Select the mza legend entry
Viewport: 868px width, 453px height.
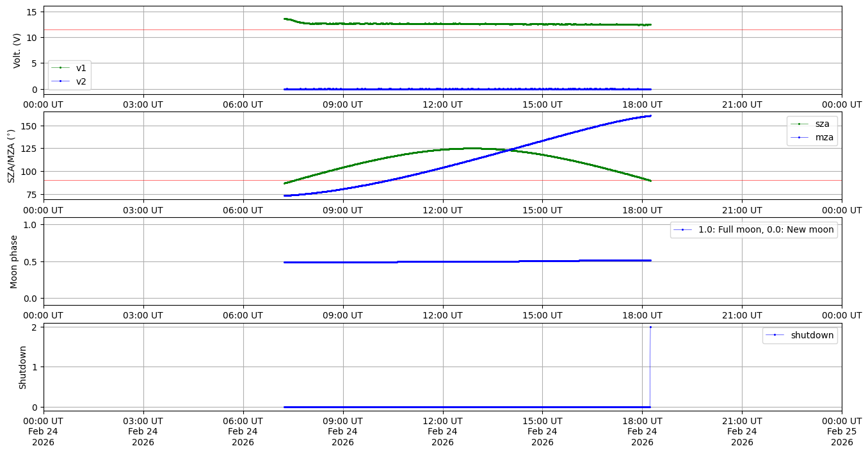click(x=823, y=136)
